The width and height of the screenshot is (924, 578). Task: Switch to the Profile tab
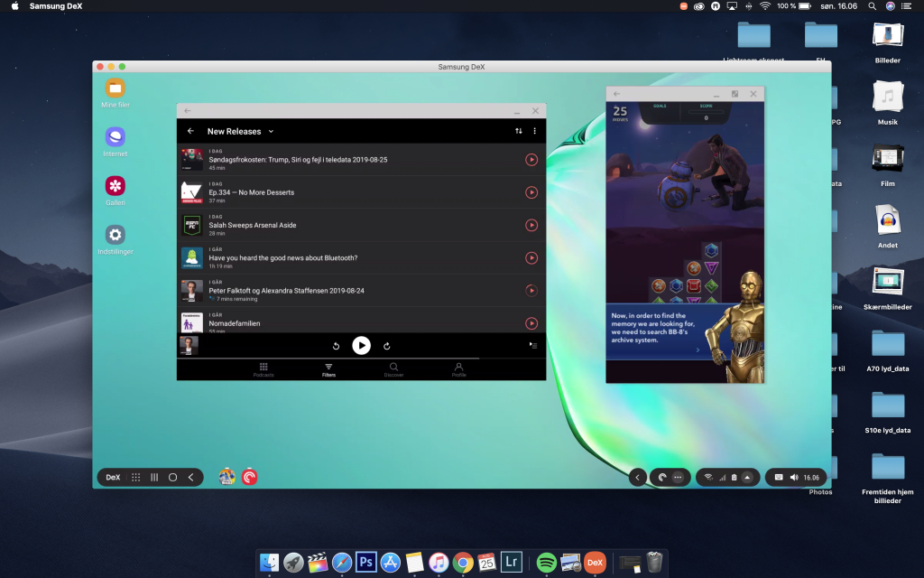click(x=459, y=369)
